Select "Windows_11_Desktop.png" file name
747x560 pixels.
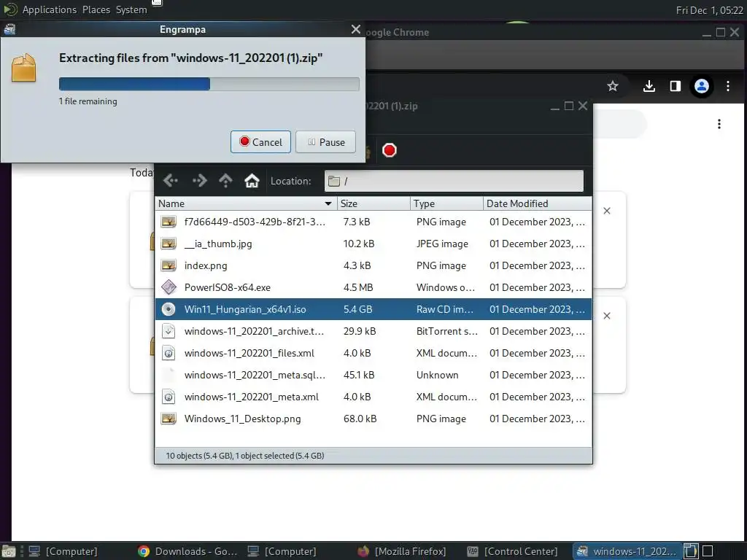242,419
